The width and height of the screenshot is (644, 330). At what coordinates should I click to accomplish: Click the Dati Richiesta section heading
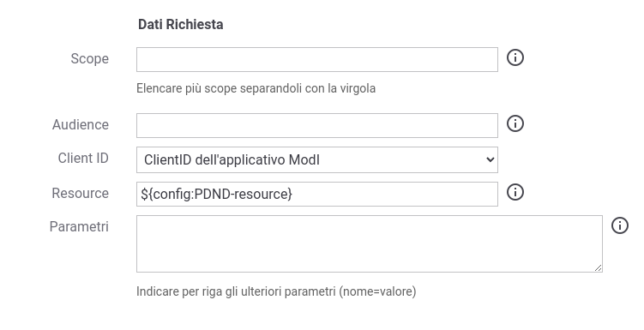point(181,25)
